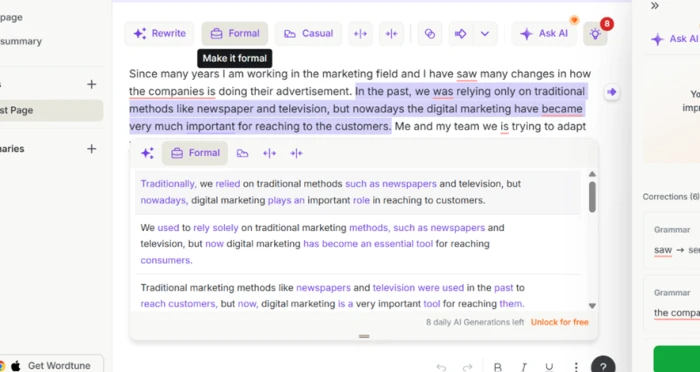This screenshot has height=372, width=700.
Task: Open the three-dot more options menu
Action: [x=576, y=367]
